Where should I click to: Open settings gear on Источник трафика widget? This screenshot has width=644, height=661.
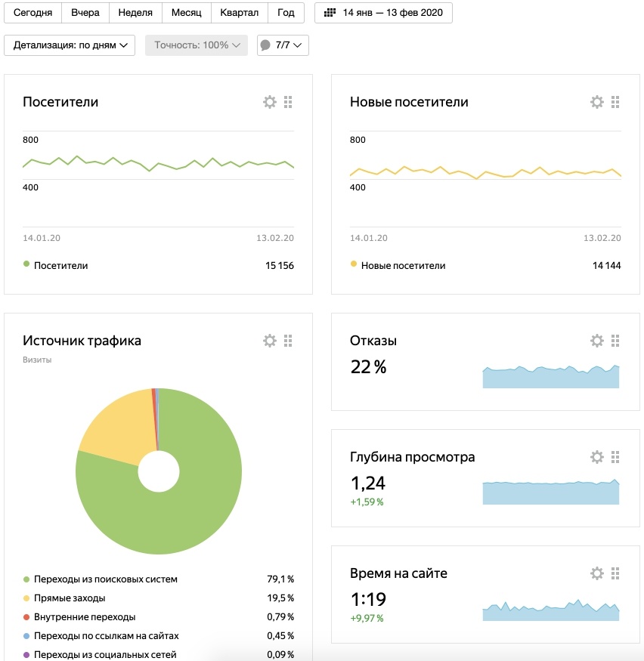(x=270, y=341)
